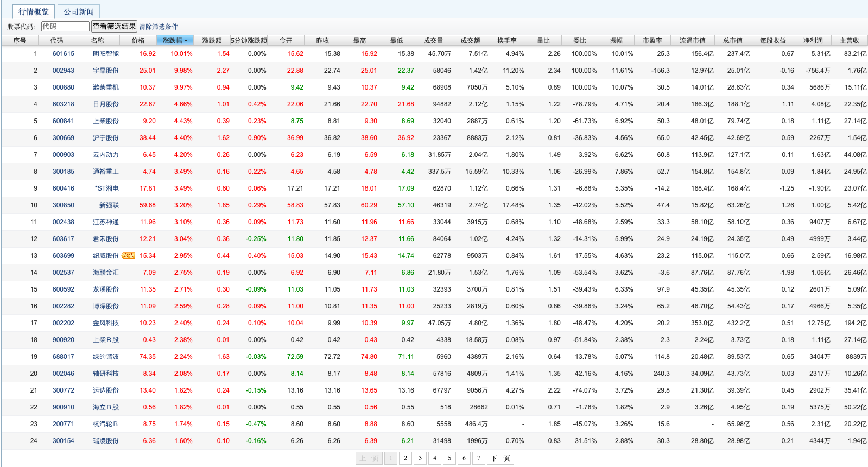Image resolution: width=868 pixels, height=467 pixels.
Task: Open stock name 轴研科技 link
Action: (106, 374)
